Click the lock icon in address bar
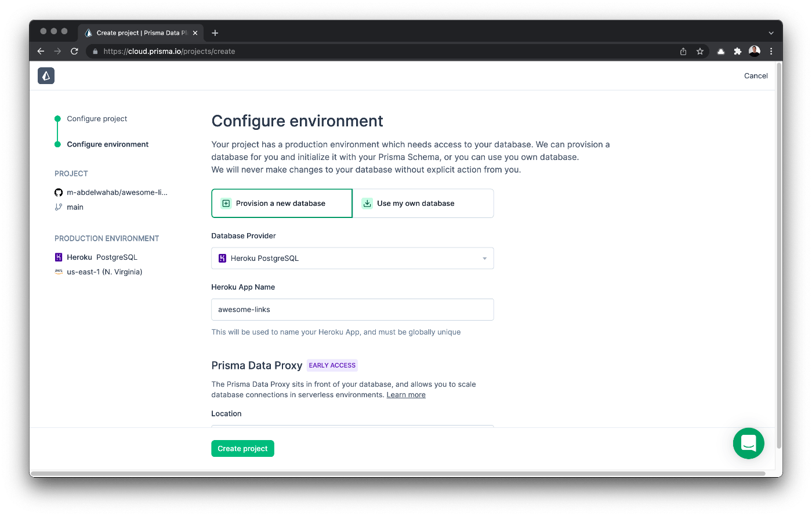The height and width of the screenshot is (516, 812). [x=96, y=51]
